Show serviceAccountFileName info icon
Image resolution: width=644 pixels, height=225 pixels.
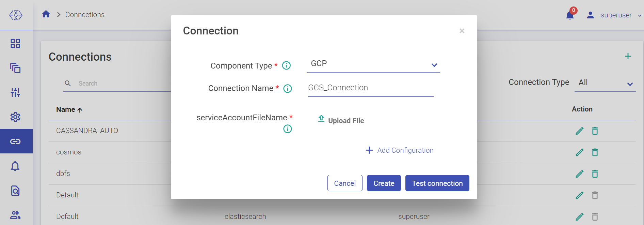pyautogui.click(x=288, y=129)
